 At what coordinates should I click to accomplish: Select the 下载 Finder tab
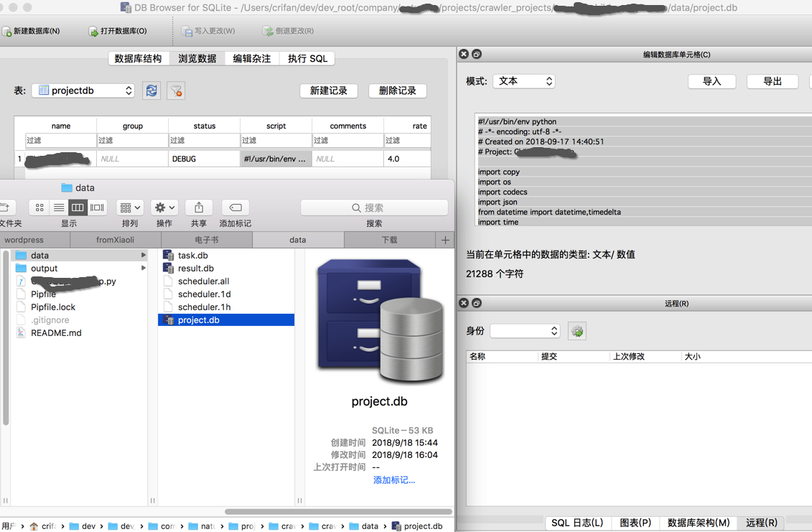coord(389,240)
